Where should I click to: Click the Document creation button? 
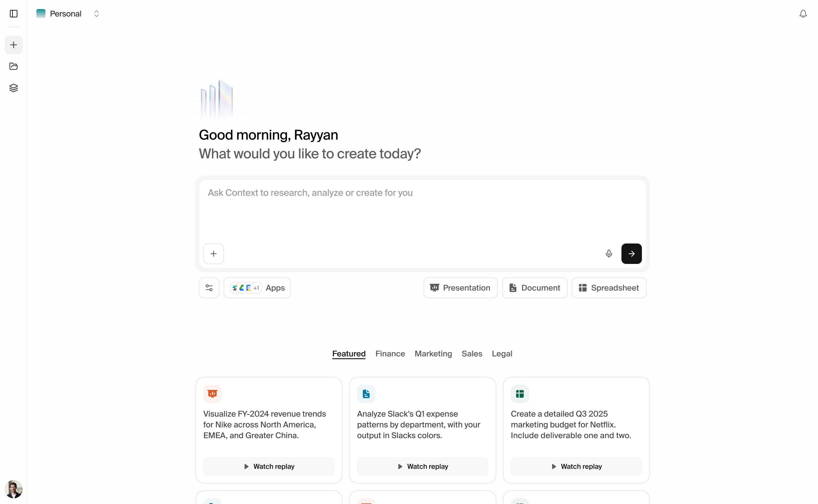534,288
